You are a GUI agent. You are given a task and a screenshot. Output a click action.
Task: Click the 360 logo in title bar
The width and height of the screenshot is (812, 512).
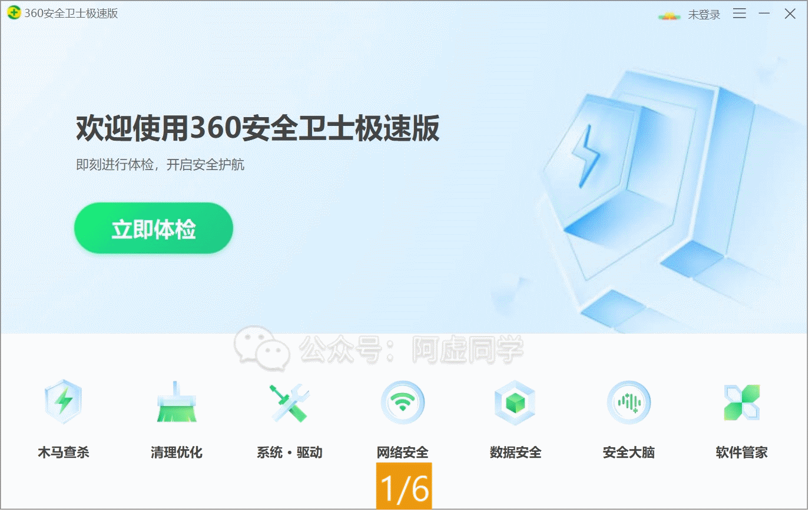pos(14,13)
